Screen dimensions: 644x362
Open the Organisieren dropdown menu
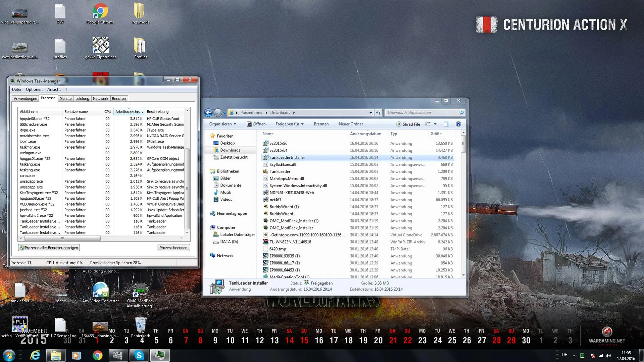(x=222, y=124)
